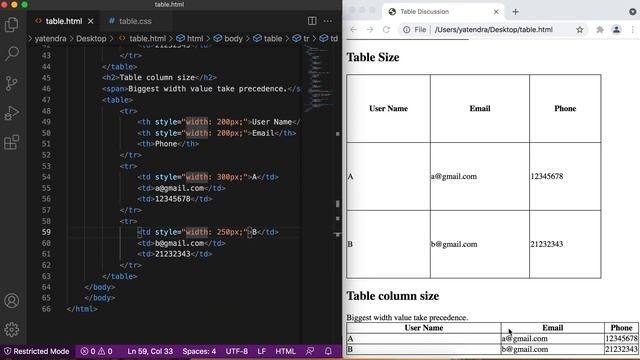Open the Search view in activity bar
Image resolution: width=640 pixels, height=360 pixels.
coord(11,53)
